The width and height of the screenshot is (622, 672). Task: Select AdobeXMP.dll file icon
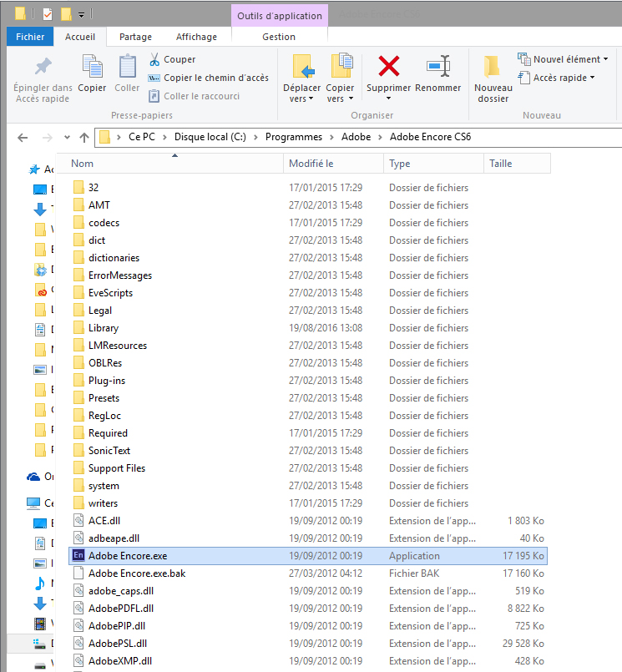(78, 660)
